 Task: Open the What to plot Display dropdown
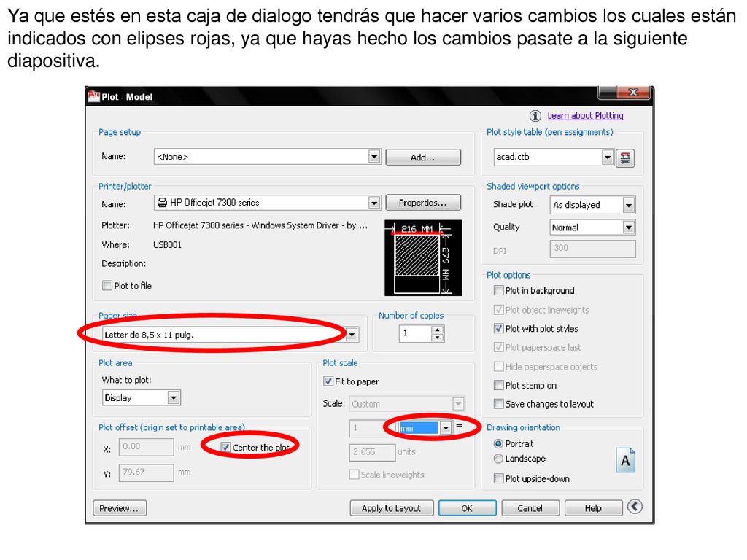click(x=174, y=397)
